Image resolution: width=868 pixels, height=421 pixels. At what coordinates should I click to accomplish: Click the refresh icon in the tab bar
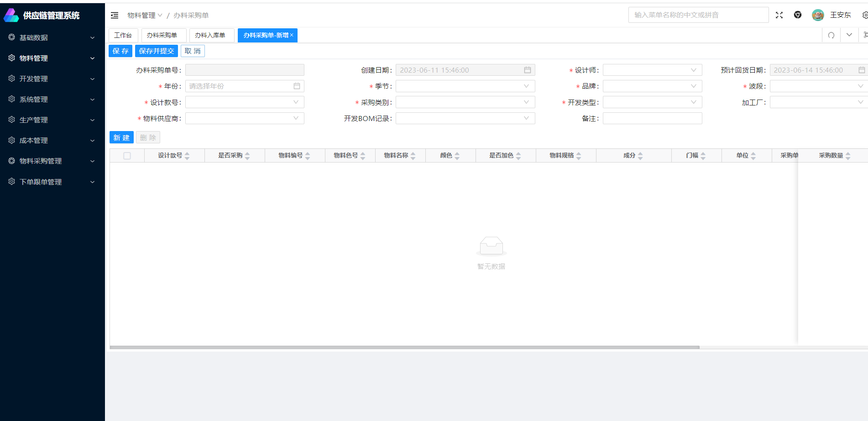tap(831, 35)
